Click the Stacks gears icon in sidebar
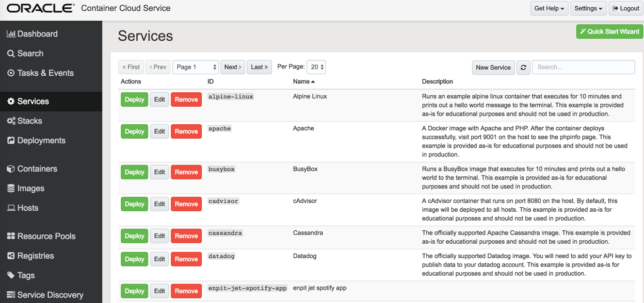644x303 pixels. [11, 121]
